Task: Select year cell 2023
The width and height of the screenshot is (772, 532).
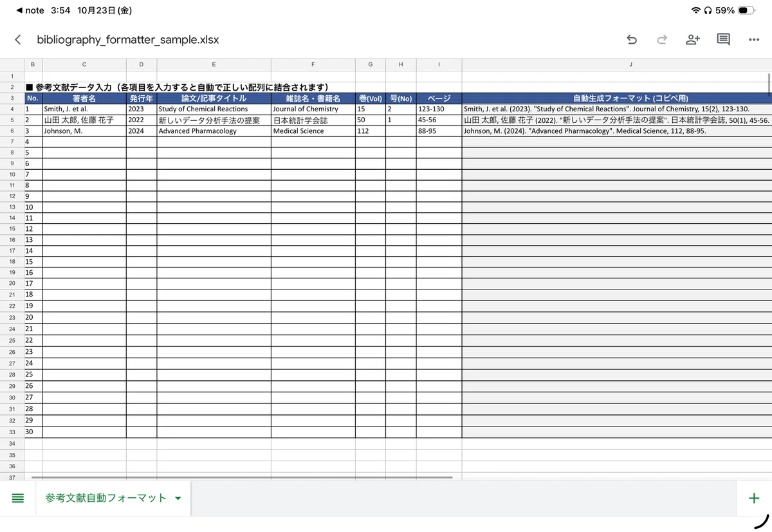Action: [142, 109]
